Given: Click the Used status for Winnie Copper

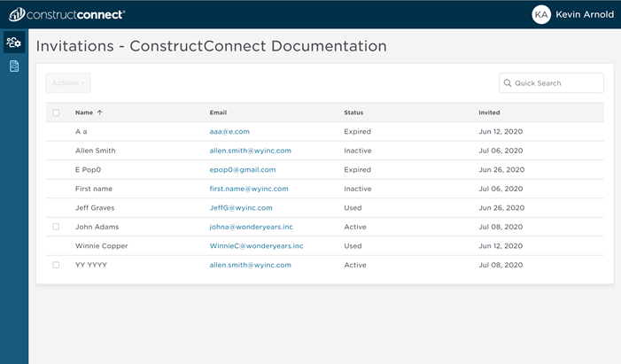Looking at the screenshot, I should pyautogui.click(x=353, y=246).
